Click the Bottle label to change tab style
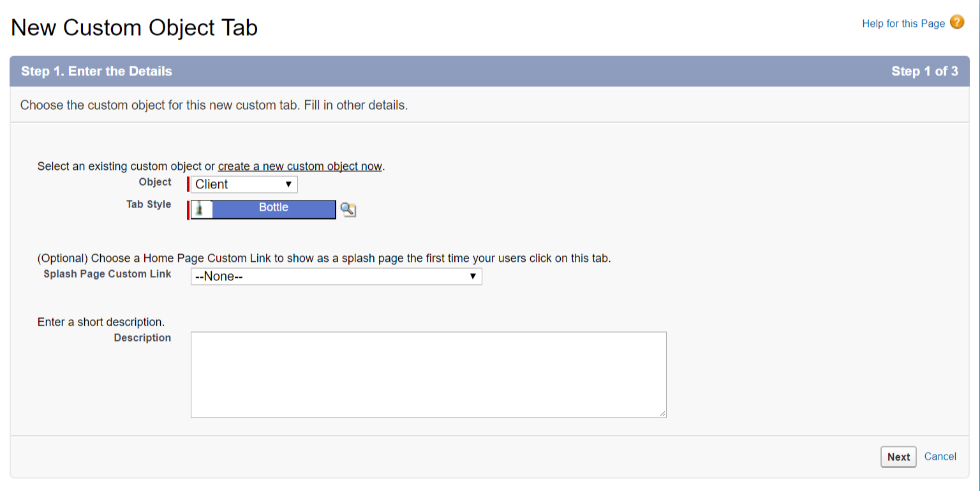Image resolution: width=980 pixels, height=491 pixels. (x=273, y=207)
